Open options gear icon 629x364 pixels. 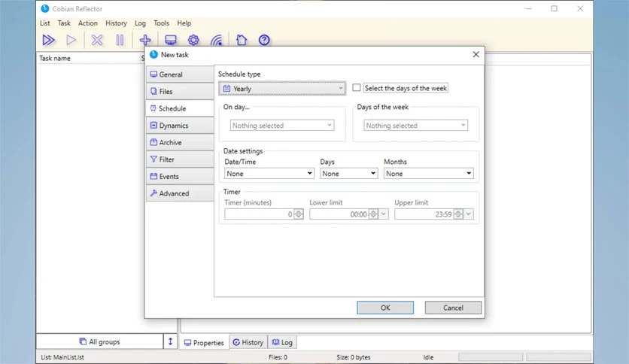click(193, 40)
